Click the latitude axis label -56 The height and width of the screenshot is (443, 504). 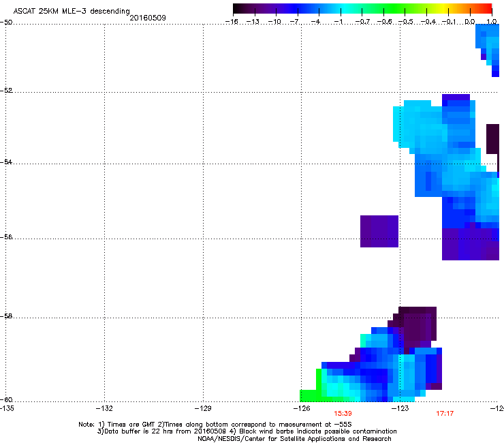6,236
